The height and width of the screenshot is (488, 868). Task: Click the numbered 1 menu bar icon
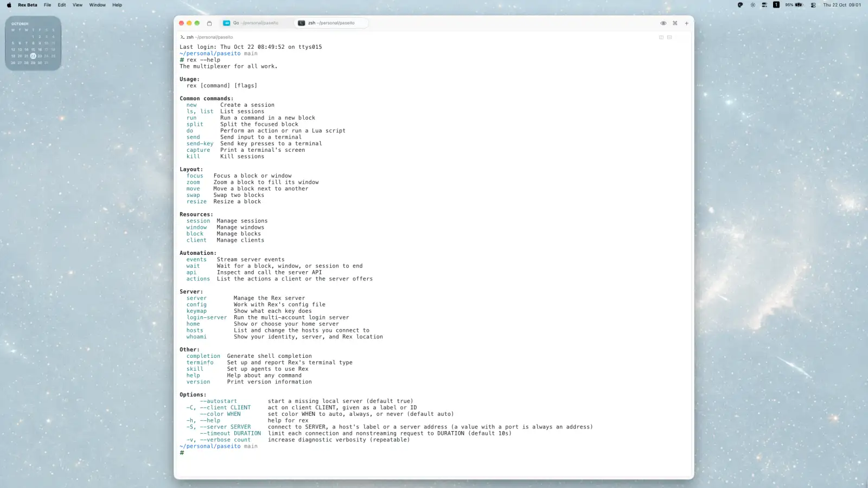point(776,5)
